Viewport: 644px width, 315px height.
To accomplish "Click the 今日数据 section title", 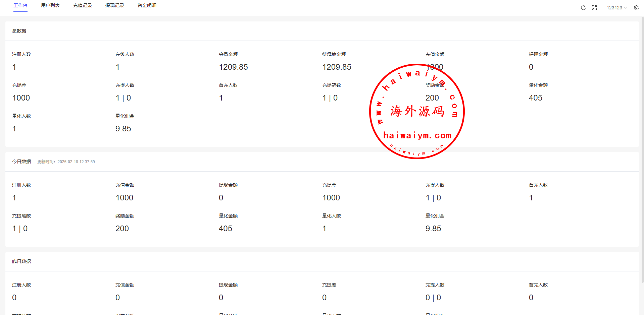I will click(21, 162).
